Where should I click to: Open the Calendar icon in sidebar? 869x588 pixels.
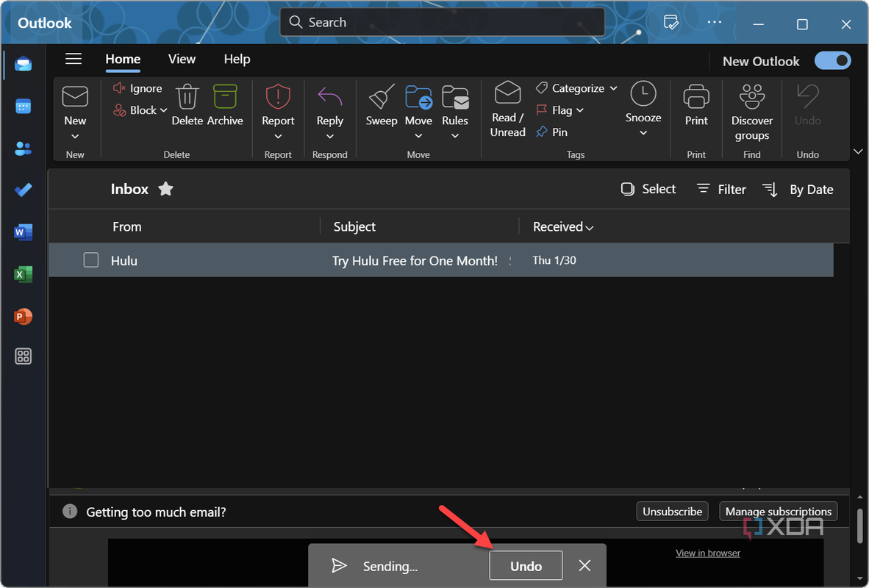point(24,107)
